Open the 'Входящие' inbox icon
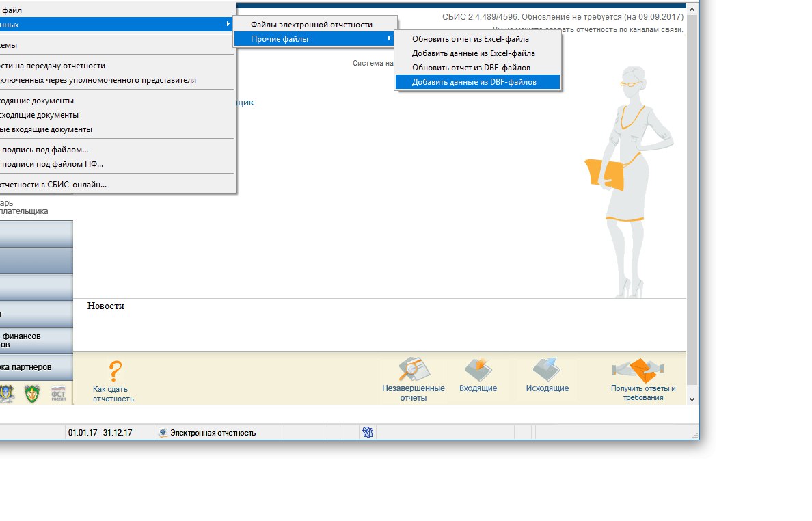Viewport: 812px width, 521px height. pos(478,369)
